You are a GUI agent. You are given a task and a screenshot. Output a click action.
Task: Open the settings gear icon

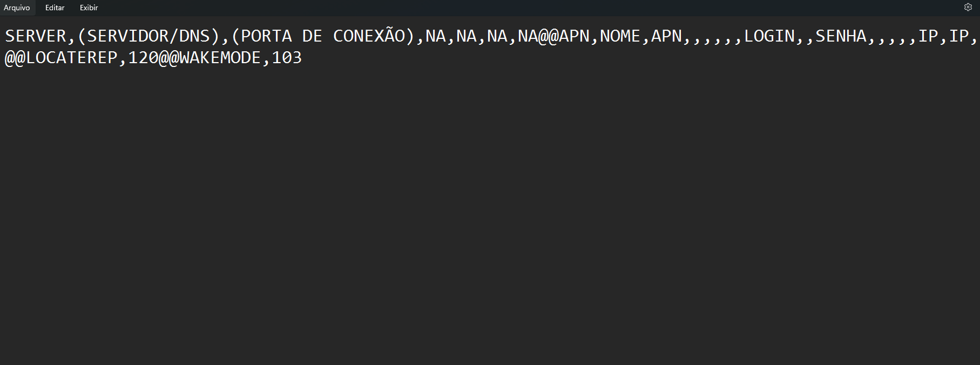pos(968,7)
